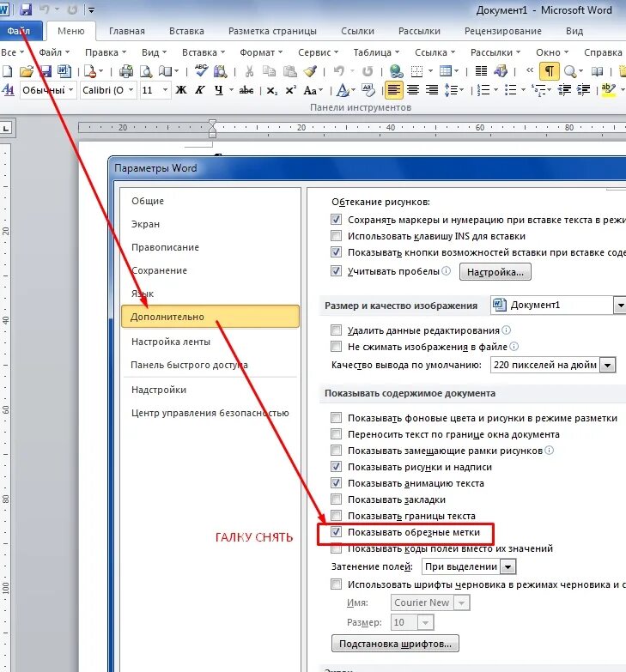626x672 pixels.
Task: Click the Columns icon
Action: [x=481, y=71]
